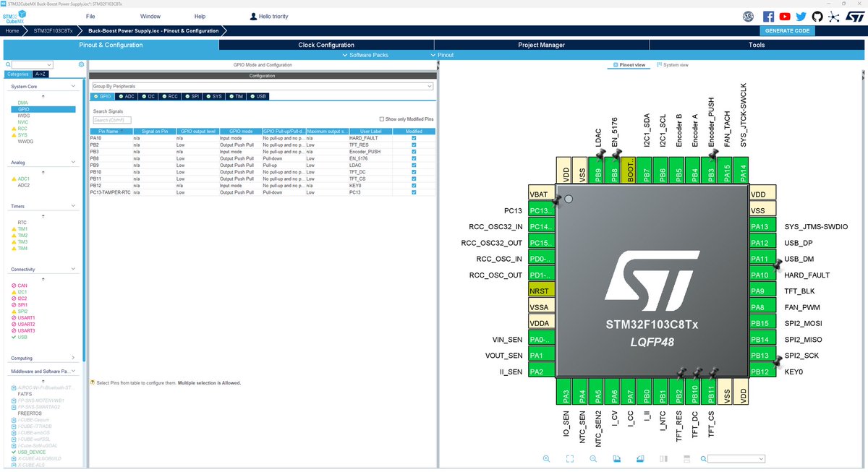This screenshot has height=472, width=868.
Task: Visit the Facebook icon in the header
Action: [x=768, y=16]
